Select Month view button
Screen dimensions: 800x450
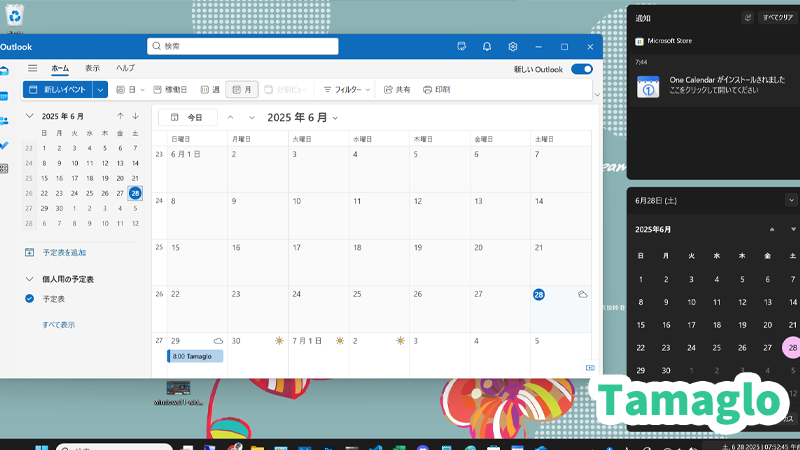click(242, 89)
